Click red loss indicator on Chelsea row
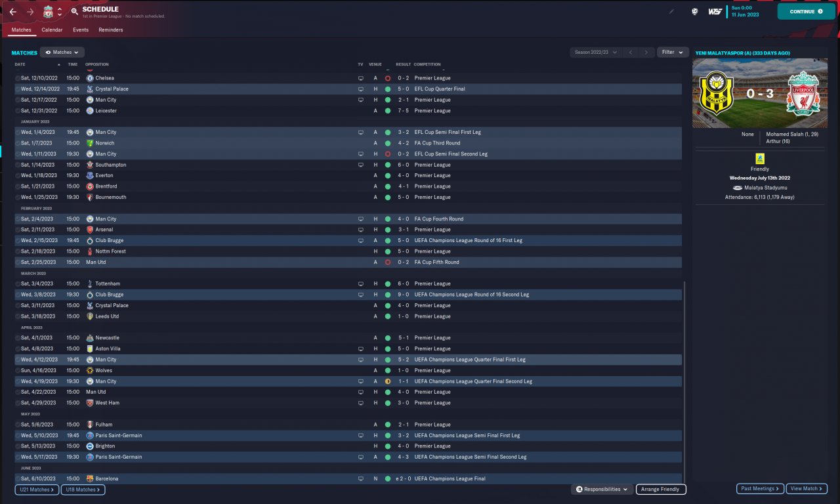840x504 pixels. [x=388, y=78]
